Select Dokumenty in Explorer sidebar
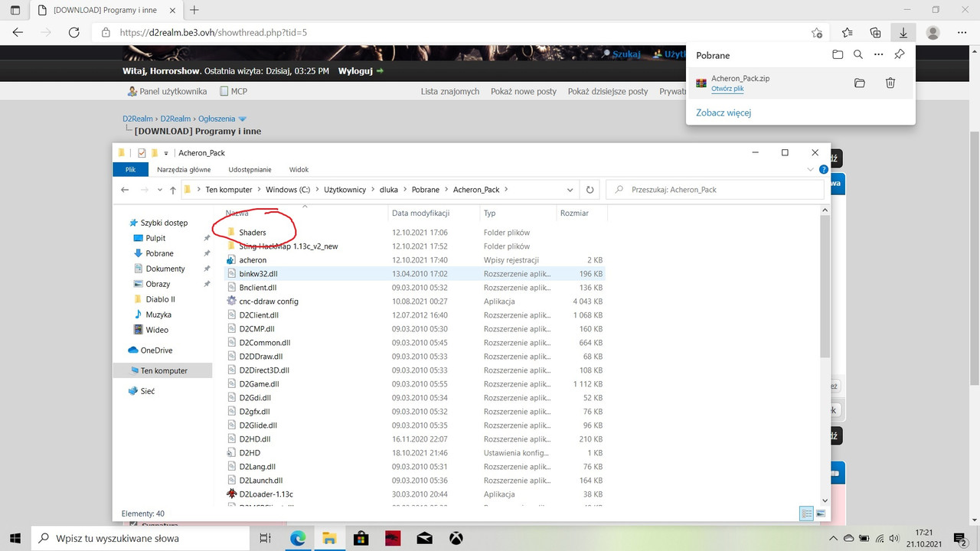This screenshot has height=551, width=980. [x=165, y=269]
